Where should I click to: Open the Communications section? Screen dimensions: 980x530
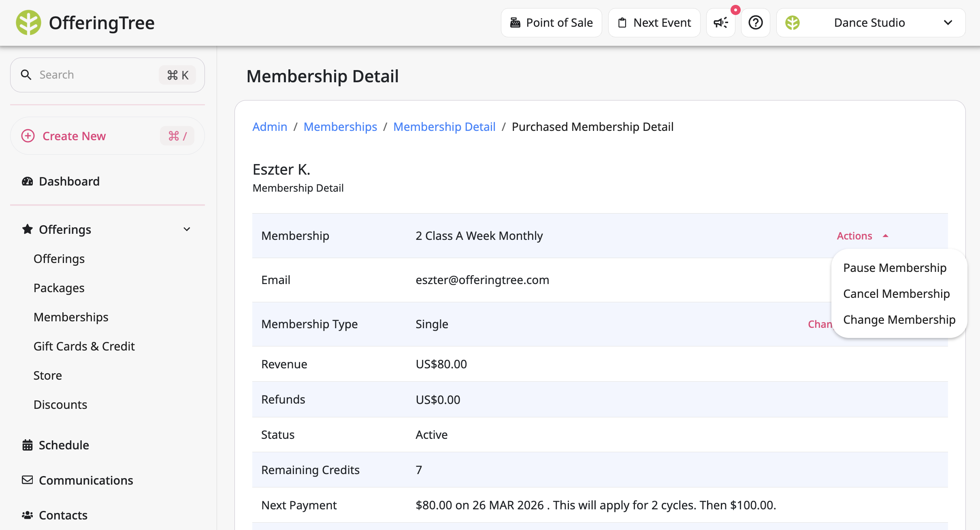[x=86, y=480]
